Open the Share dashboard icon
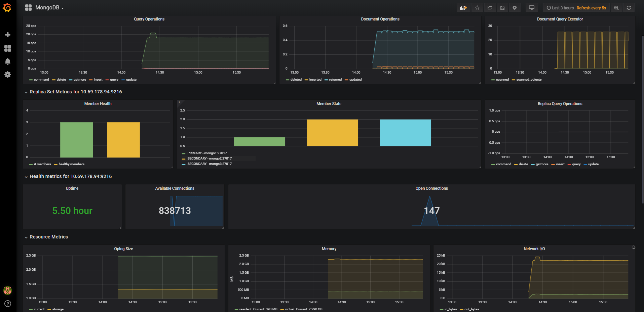 [x=490, y=8]
